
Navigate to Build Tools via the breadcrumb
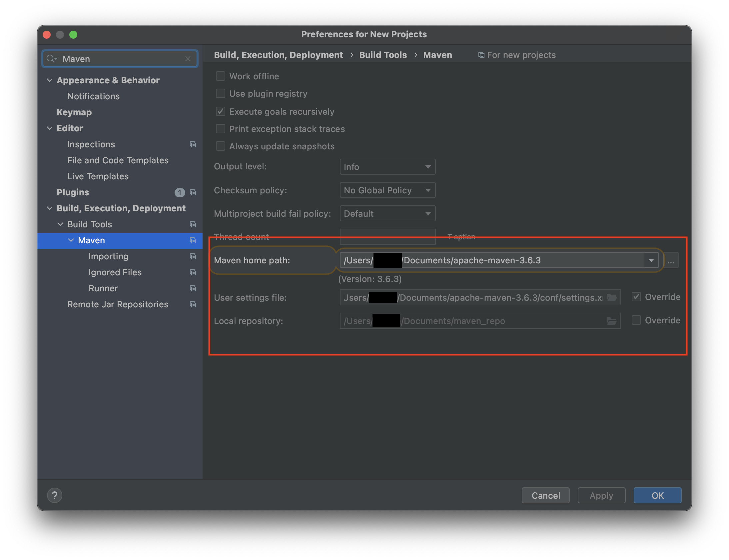383,55
